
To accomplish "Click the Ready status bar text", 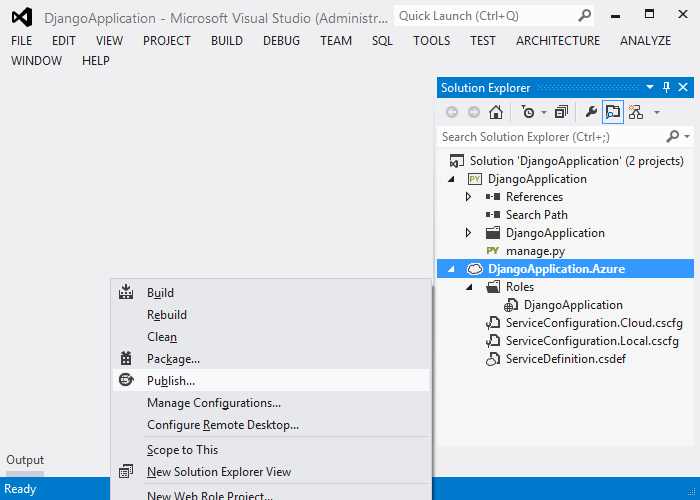I will [20, 489].
